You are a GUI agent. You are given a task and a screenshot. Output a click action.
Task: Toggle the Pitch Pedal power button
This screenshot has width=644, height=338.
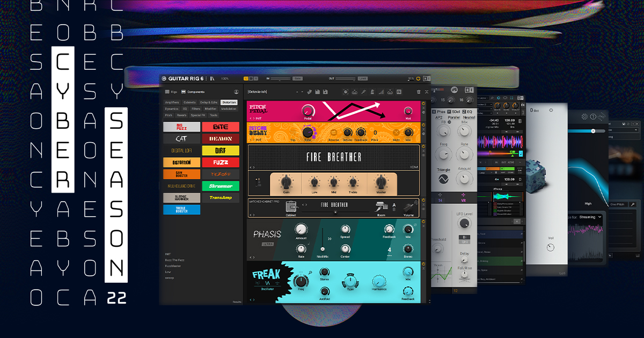pyautogui.click(x=423, y=103)
